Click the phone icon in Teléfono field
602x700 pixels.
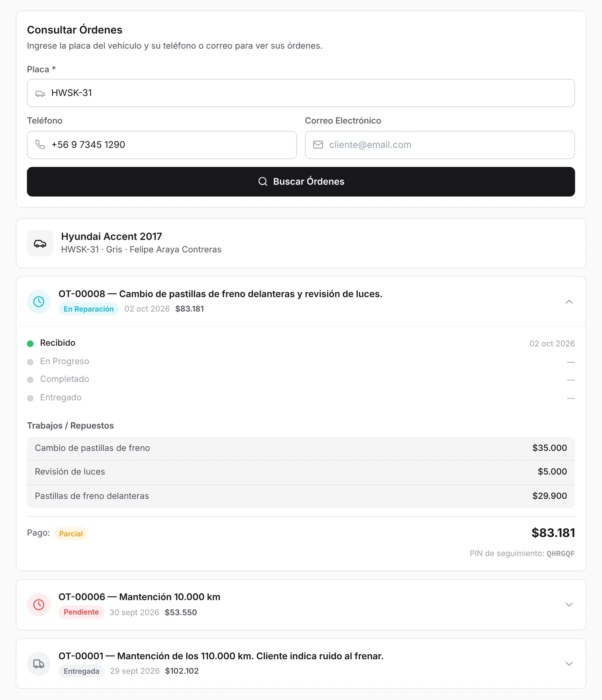pyautogui.click(x=40, y=145)
